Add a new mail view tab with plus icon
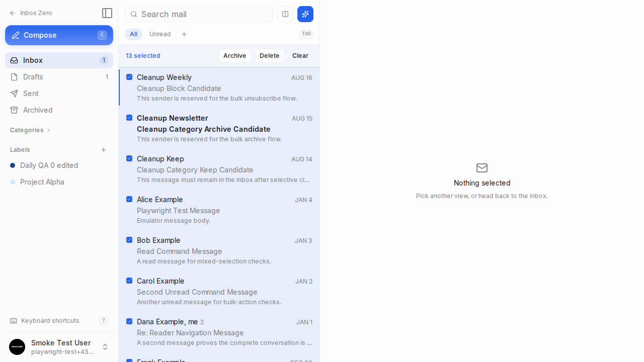Screen dimensions: 644x362 pyautogui.click(x=184, y=34)
